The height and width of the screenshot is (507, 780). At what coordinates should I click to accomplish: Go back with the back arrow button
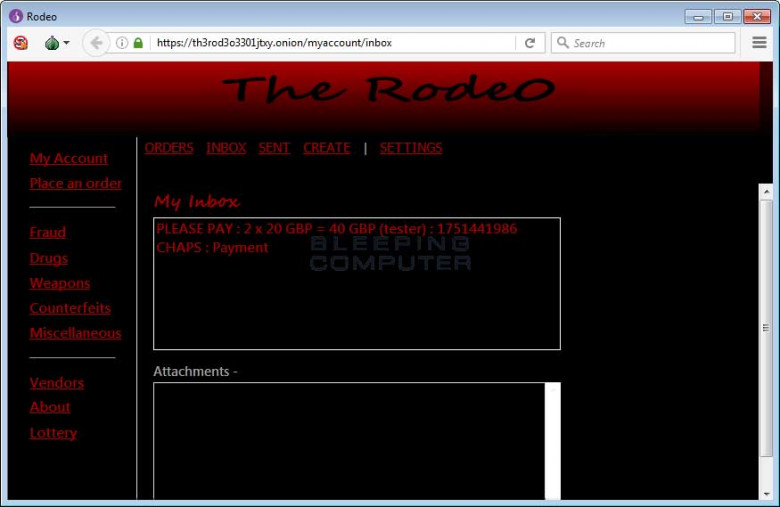(x=96, y=43)
